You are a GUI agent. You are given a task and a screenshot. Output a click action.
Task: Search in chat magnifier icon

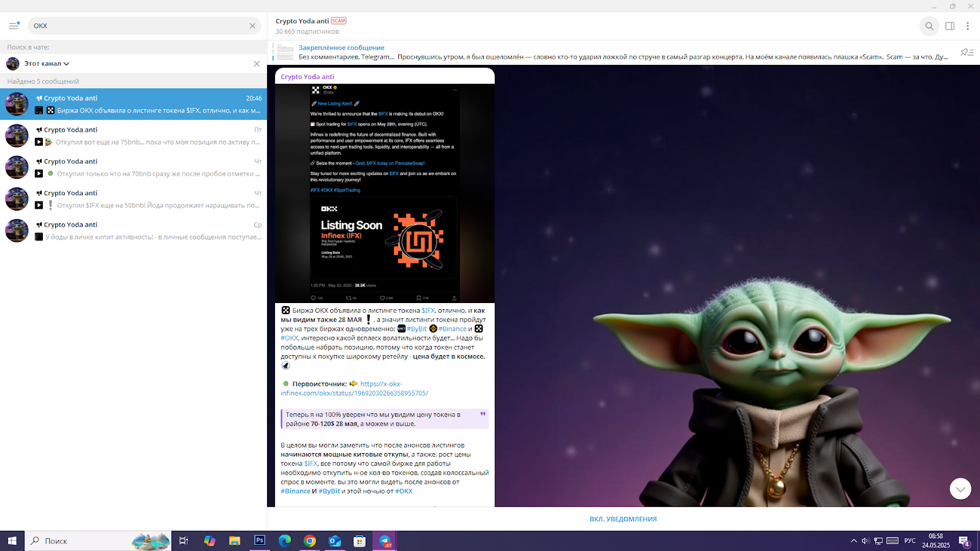tap(929, 26)
